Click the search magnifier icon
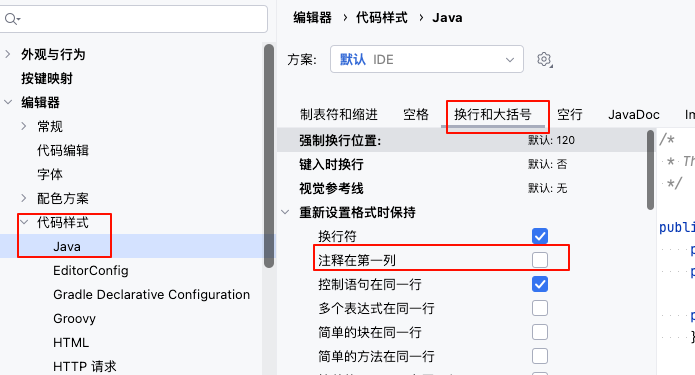The width and height of the screenshot is (695, 375). coord(12,19)
